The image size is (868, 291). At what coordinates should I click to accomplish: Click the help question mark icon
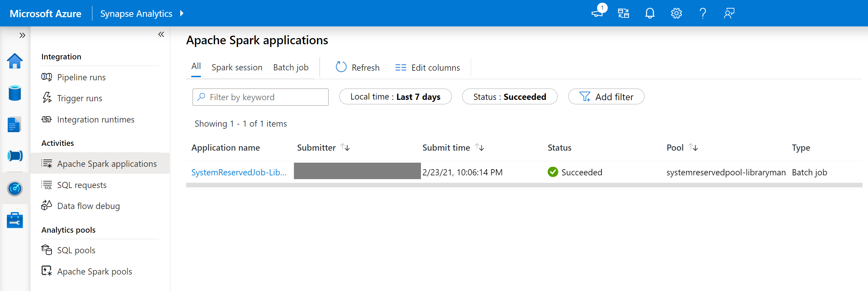[x=703, y=13]
